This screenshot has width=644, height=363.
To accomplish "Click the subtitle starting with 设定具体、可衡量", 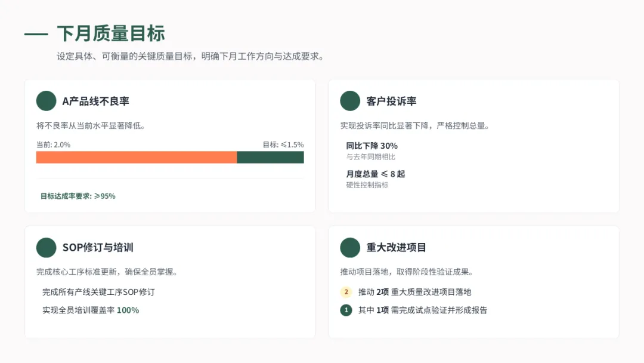I will (190, 56).
